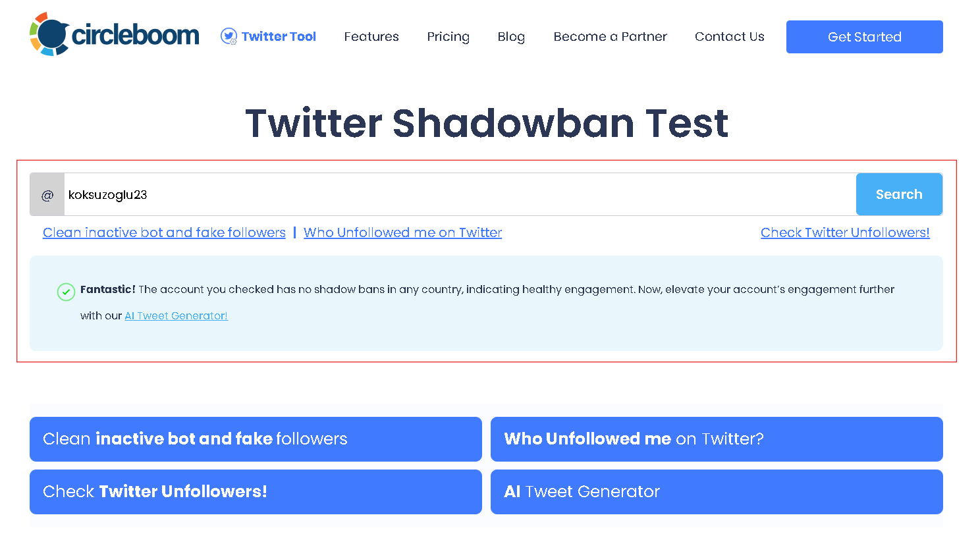Open the Contact Us page
The width and height of the screenshot is (980, 538).
click(729, 37)
